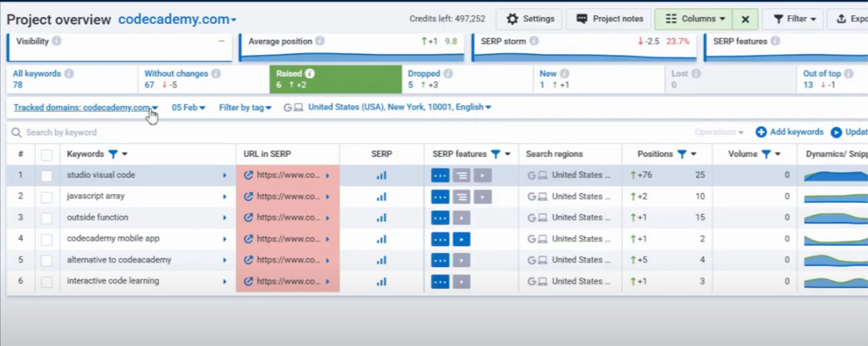Click info icon beside All keywords
Image resolution: width=868 pixels, height=346 pixels.
point(69,73)
